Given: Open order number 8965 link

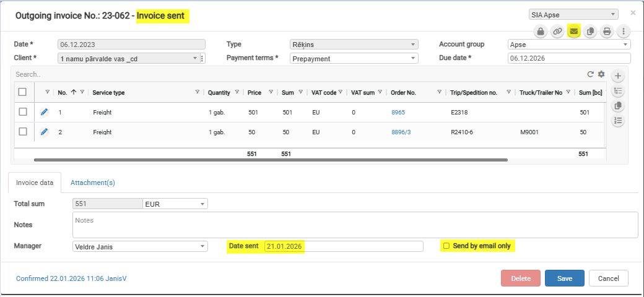Looking at the screenshot, I should coord(399,113).
